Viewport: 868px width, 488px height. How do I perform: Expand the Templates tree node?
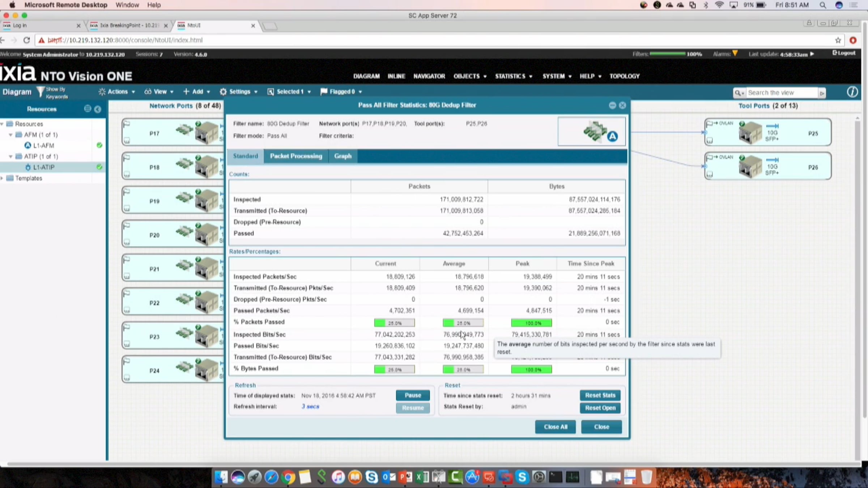3,178
